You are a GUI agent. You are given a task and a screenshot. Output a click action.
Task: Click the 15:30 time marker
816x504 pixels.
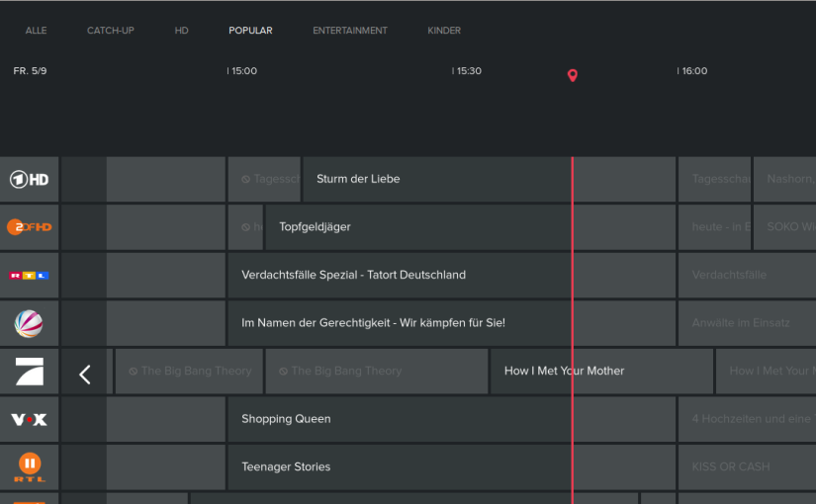467,71
